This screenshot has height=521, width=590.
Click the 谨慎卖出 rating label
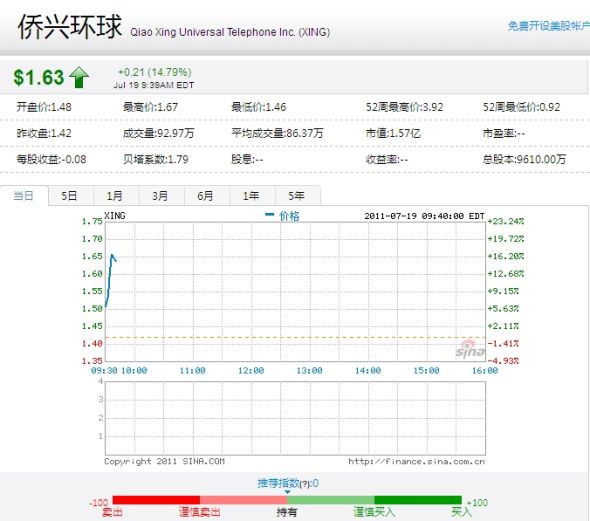click(x=200, y=512)
